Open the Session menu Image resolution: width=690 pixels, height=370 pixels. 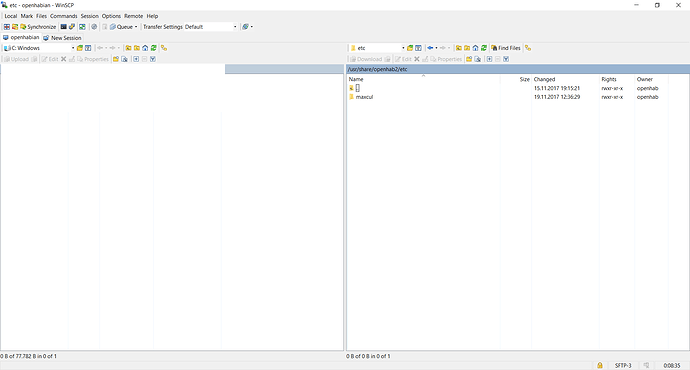tap(89, 16)
